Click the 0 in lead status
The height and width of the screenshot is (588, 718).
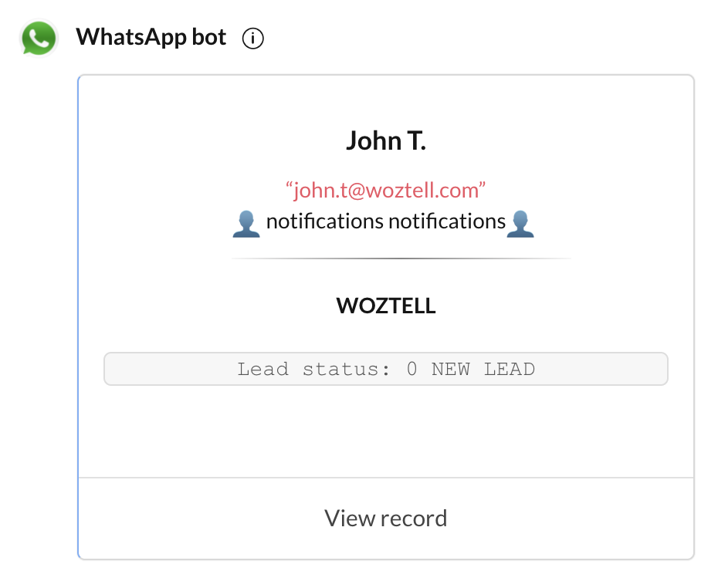tap(412, 369)
